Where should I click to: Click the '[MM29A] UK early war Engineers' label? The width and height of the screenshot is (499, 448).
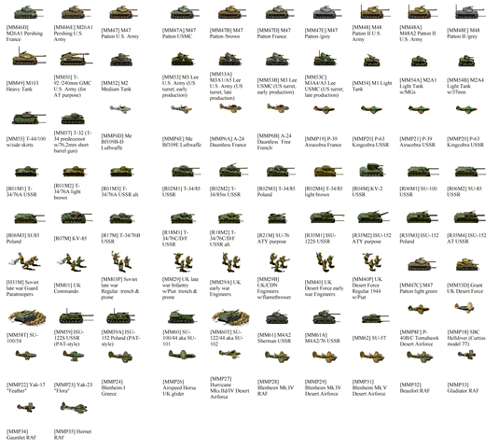point(226,287)
